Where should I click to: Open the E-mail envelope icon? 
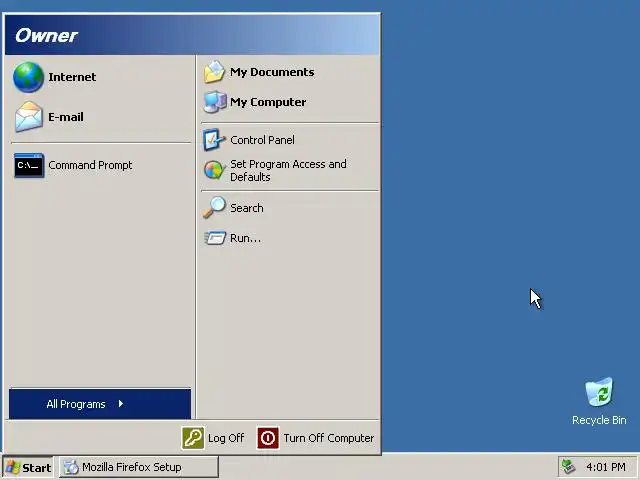click(x=28, y=117)
